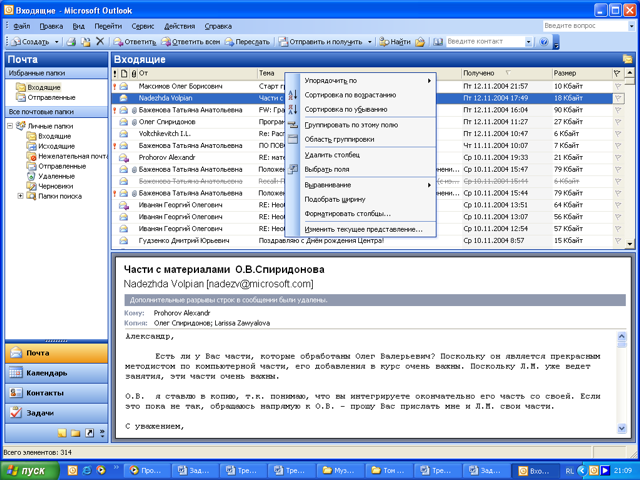Choose Сортировка по возрастанию
This screenshot has height=480, width=640.
[360, 95]
